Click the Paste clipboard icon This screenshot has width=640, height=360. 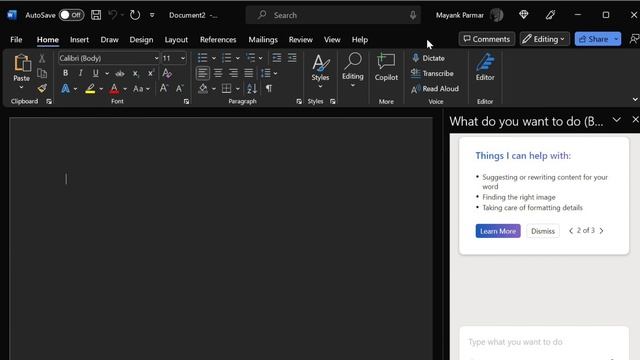pyautogui.click(x=22, y=63)
